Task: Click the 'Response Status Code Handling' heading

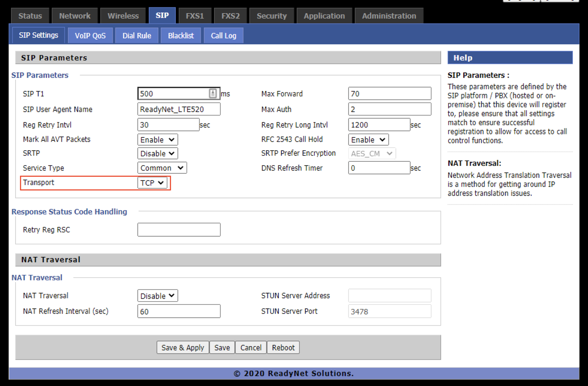Action: (69, 212)
